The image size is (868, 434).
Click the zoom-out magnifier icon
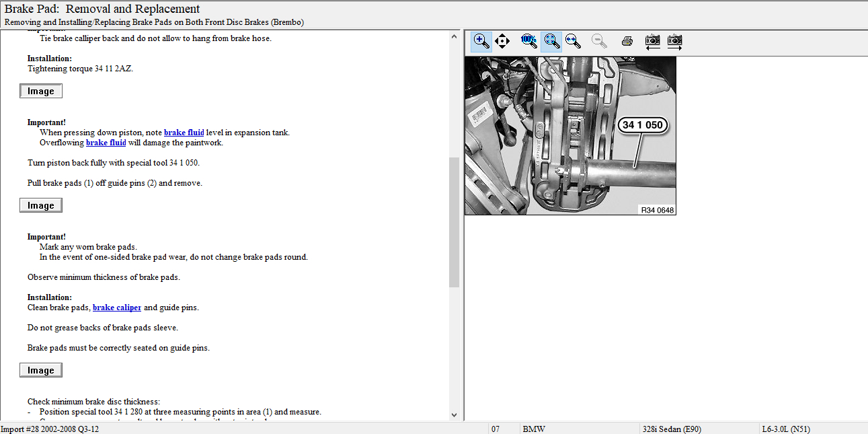pos(599,41)
